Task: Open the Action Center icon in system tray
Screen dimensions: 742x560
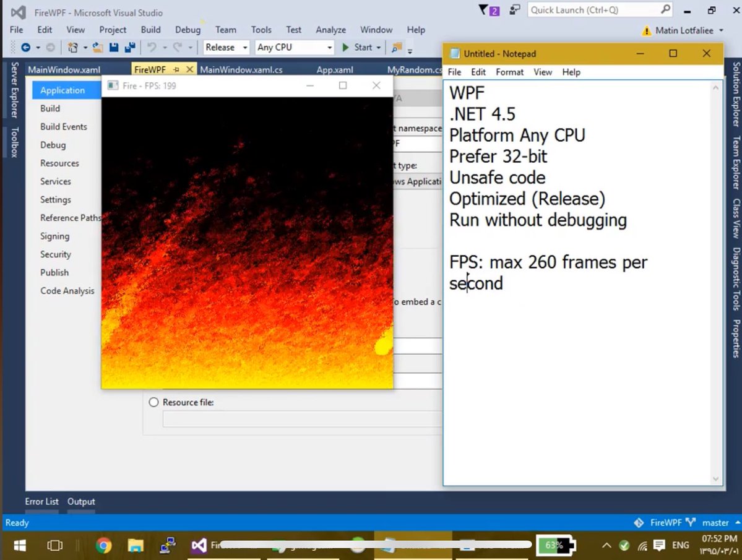Action: 658,545
